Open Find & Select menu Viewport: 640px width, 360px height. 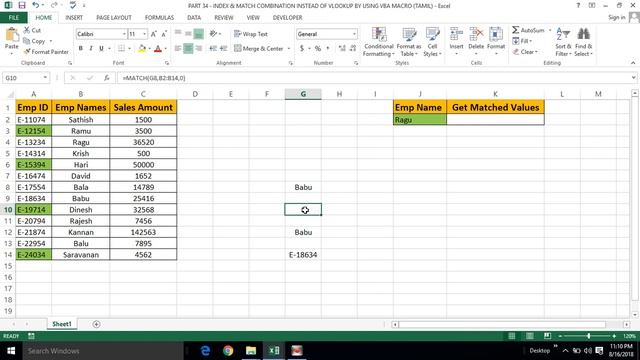pos(584,42)
